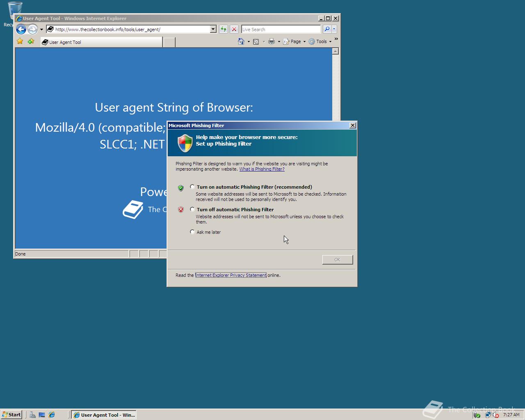Click the Add to Favorites icon

(x=31, y=41)
